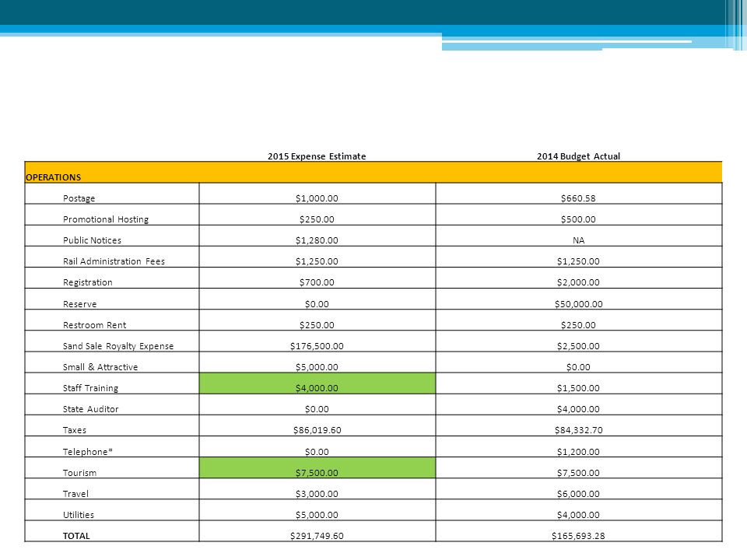Select the Travel row label

pyautogui.click(x=75, y=493)
